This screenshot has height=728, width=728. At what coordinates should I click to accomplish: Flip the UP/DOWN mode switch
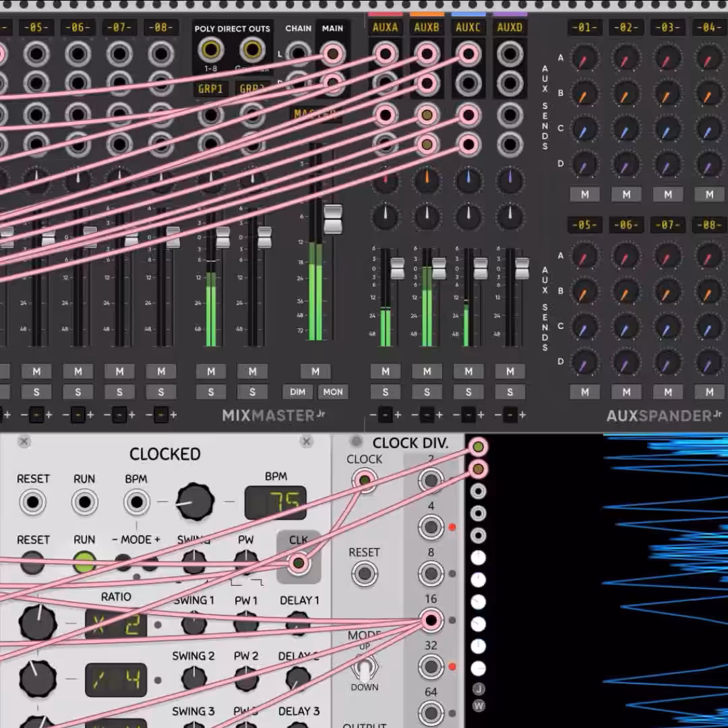pos(365,667)
